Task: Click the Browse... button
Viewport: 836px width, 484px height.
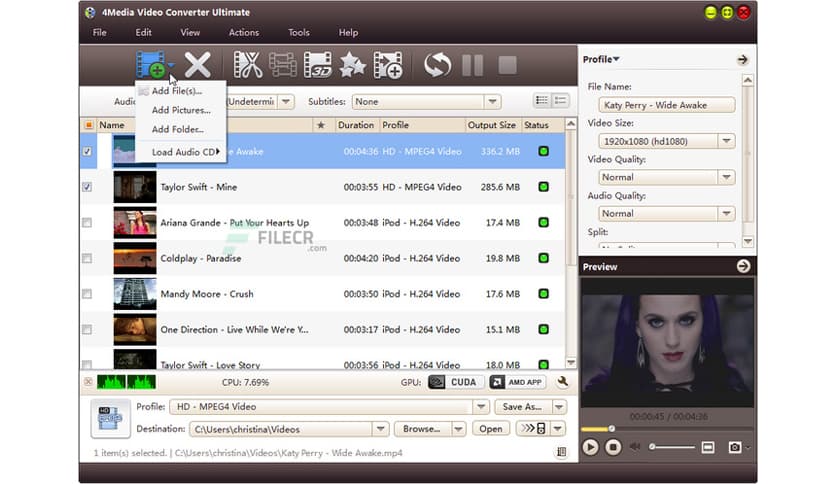Action: (x=422, y=429)
